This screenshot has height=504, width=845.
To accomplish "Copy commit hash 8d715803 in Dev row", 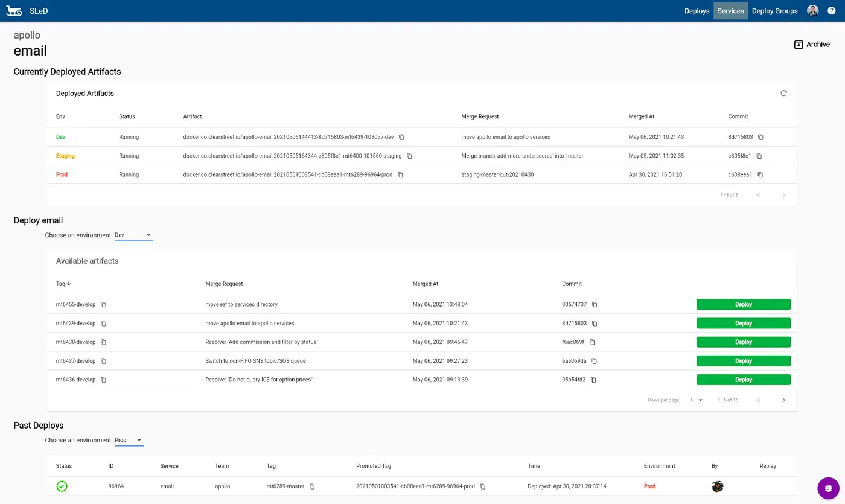I will (760, 137).
